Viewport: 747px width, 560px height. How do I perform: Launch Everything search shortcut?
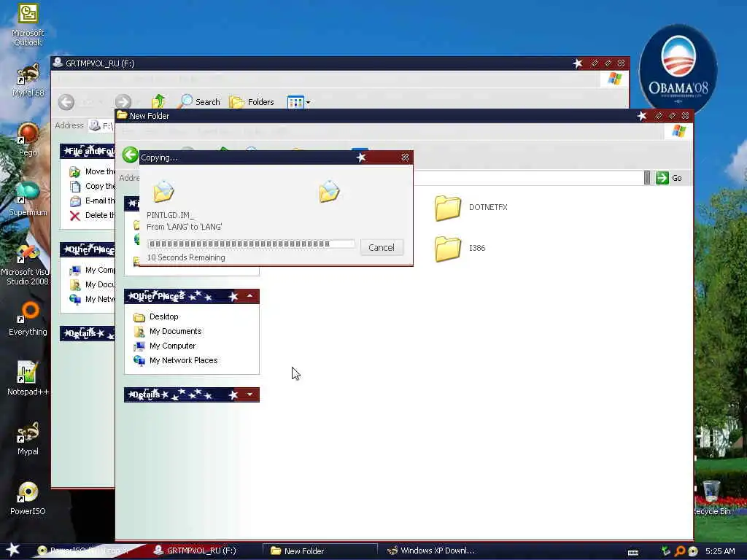[28, 319]
